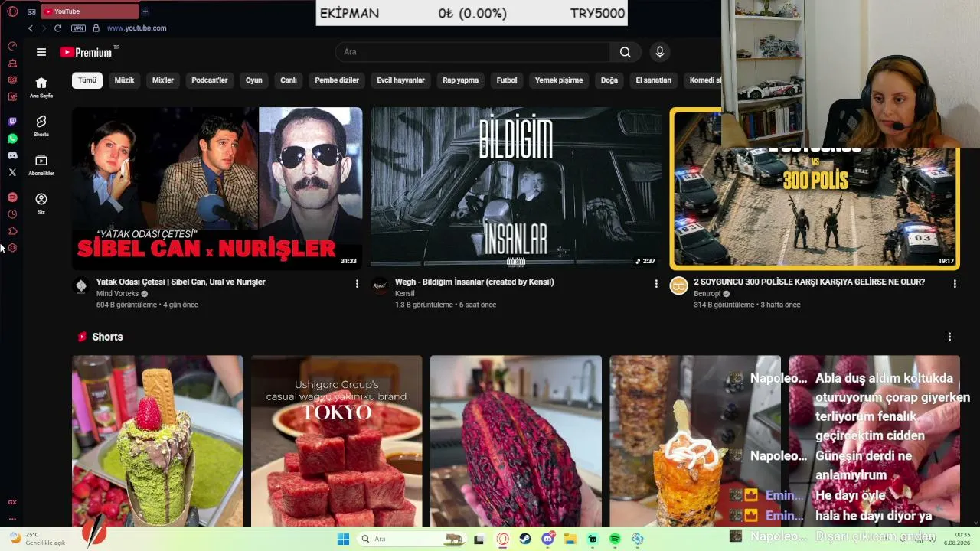Select the El sanatları filter chip
The image size is (980, 551).
pos(654,80)
